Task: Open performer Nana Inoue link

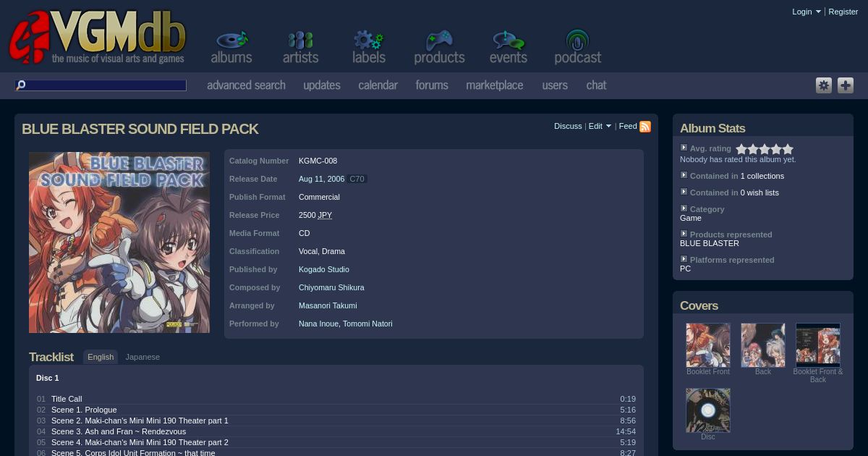Action: pyautogui.click(x=318, y=324)
